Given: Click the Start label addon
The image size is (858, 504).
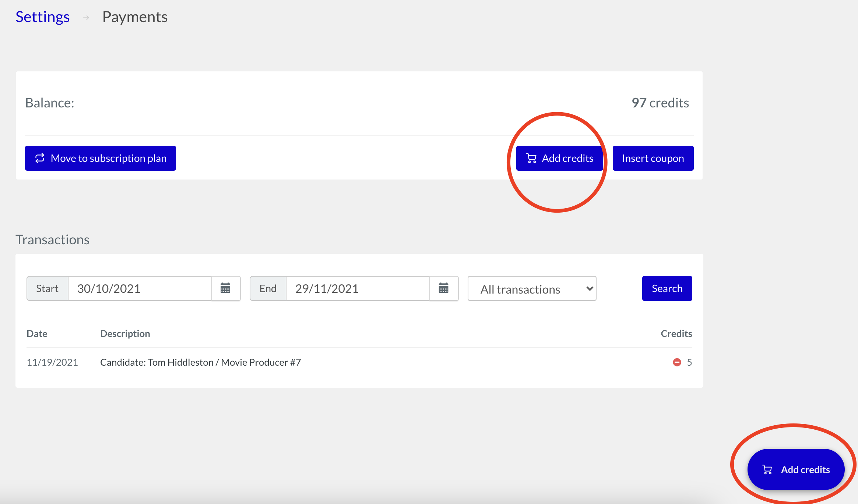Looking at the screenshot, I should 48,288.
